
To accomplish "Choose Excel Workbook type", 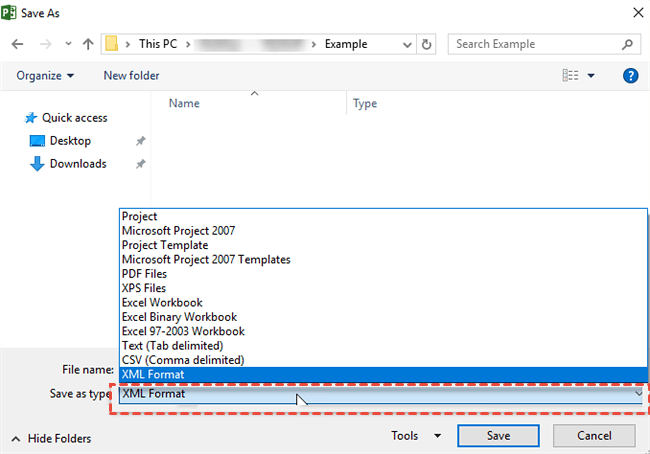I will click(x=383, y=303).
